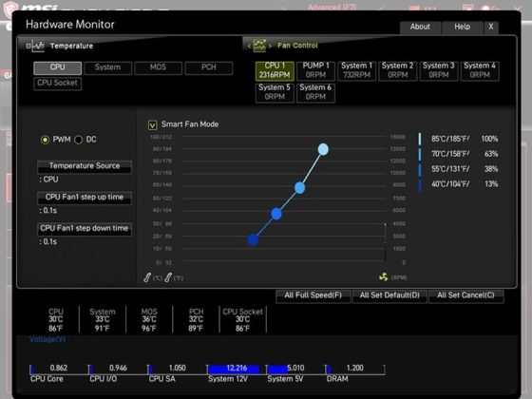Click the left arrow beside Fan Control
Screen dimensions: 532x399
249,46
